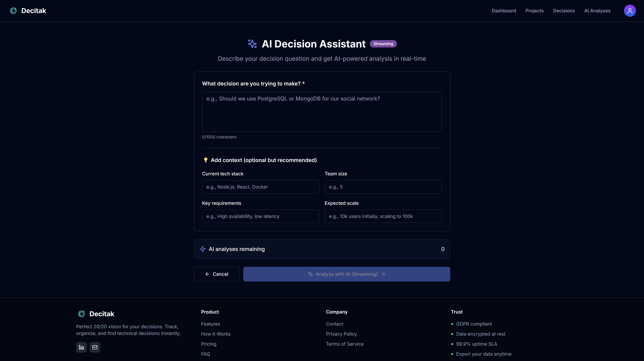Click the sparkles icon beside AI Decision Assistant
The image size is (644, 361).
pyautogui.click(x=252, y=44)
